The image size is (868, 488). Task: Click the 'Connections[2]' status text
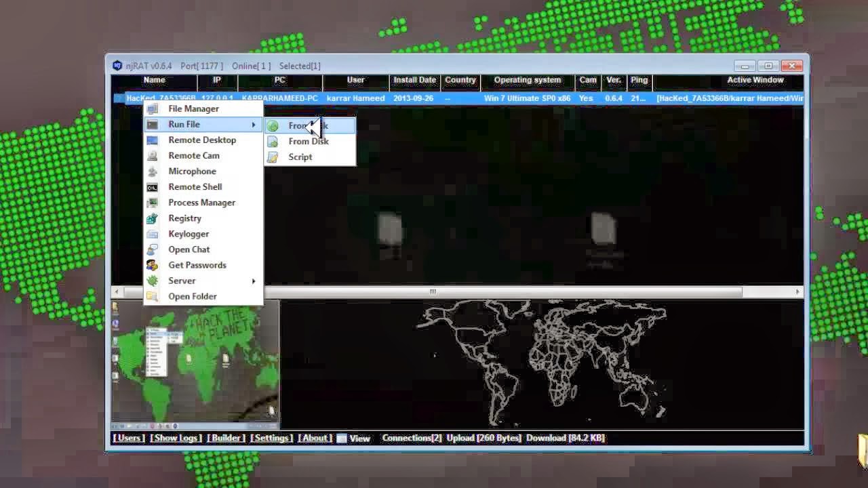point(412,438)
